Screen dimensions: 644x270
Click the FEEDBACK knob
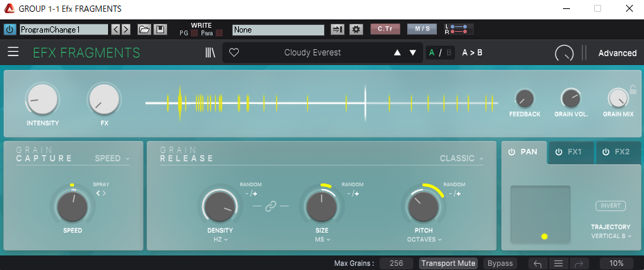(x=524, y=99)
